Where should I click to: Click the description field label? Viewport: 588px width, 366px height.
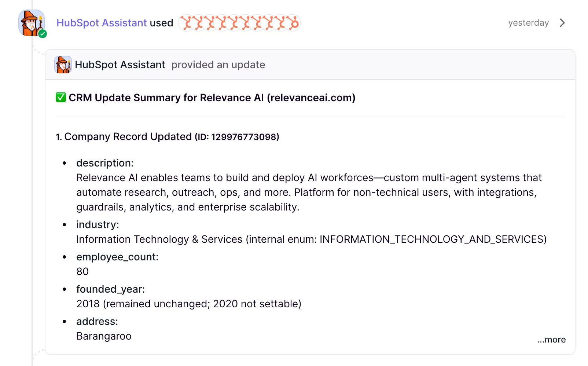105,163
